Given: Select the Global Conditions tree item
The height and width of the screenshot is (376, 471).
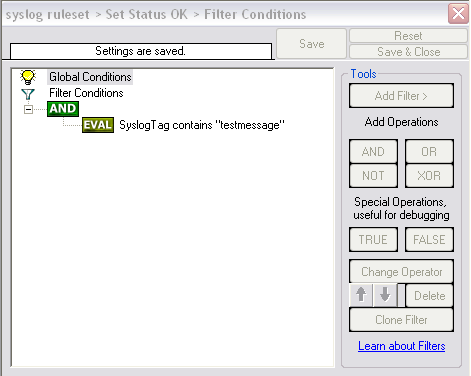Looking at the screenshot, I should (x=90, y=77).
